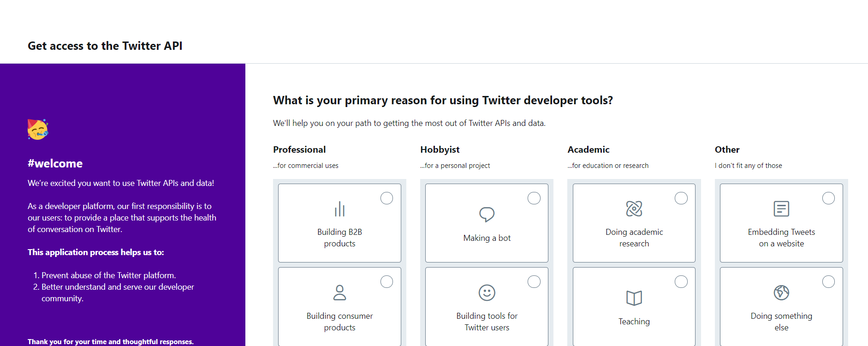
Task: Click the globe icon for Doing something else
Action: point(781,292)
